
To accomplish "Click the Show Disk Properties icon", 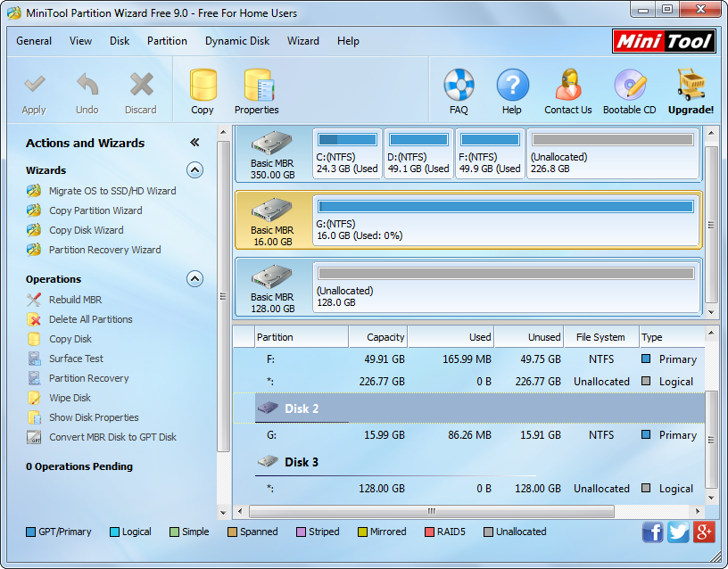I will 34,417.
